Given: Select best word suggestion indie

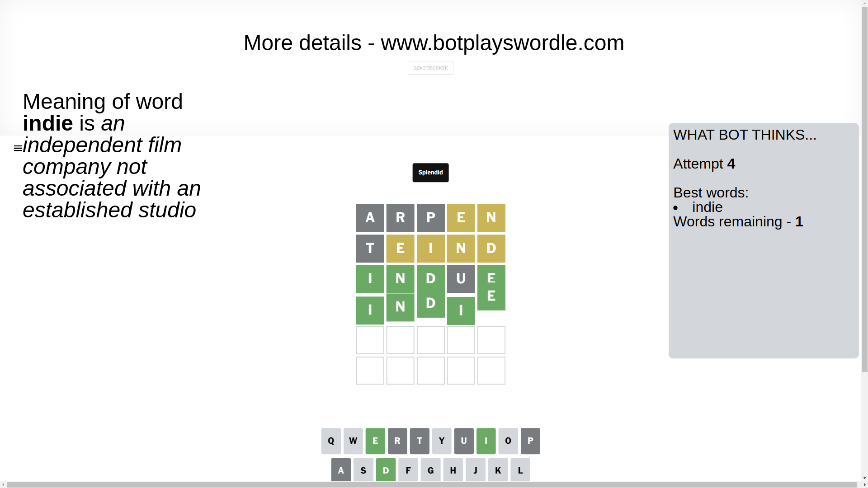Looking at the screenshot, I should point(708,207).
